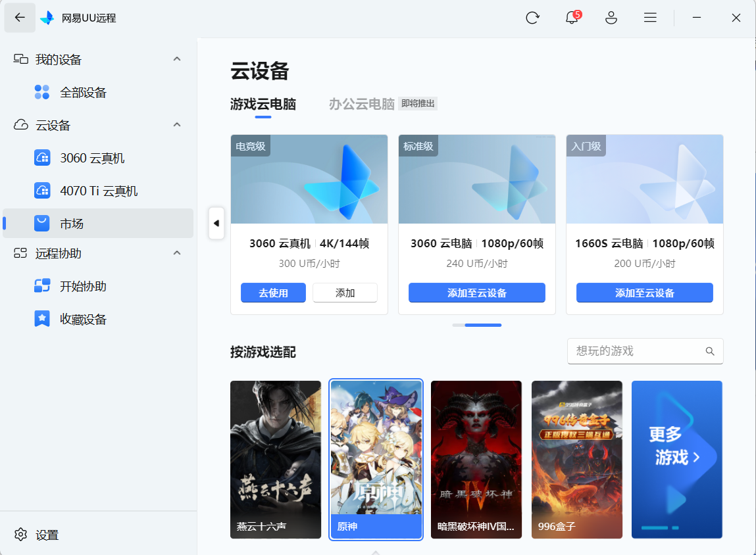Click the 云设备 cloud icon
Viewport: 756px width, 555px height.
click(21, 125)
